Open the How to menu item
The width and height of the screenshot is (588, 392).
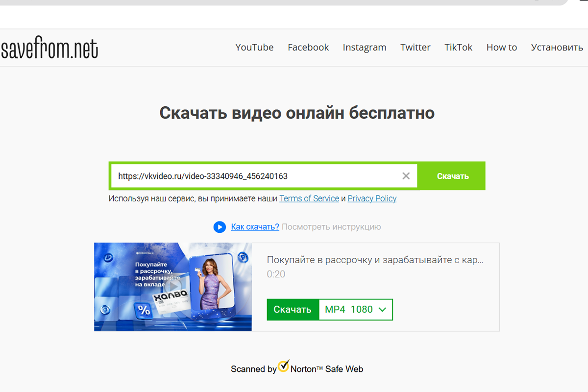502,48
